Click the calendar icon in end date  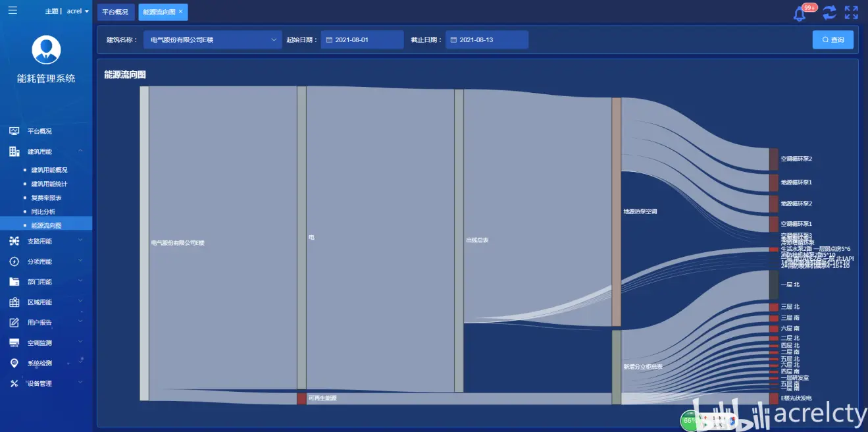tap(453, 40)
